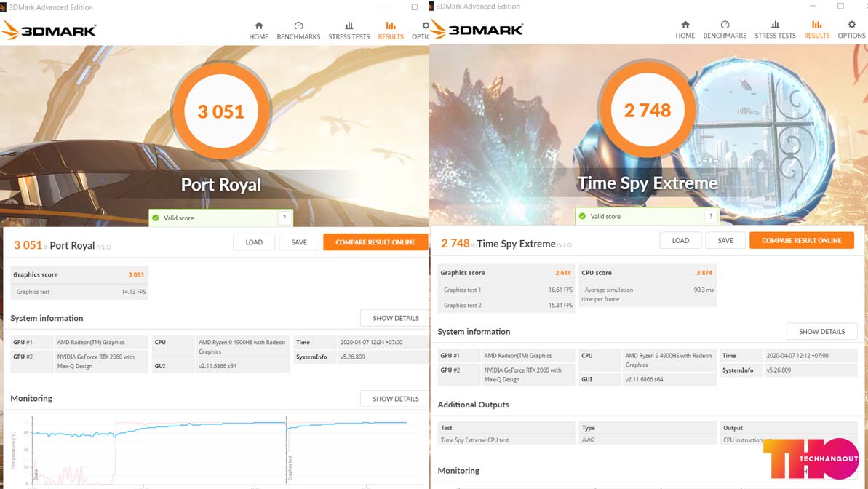Select Graphics test 1 16.61 FPS row

tap(506, 290)
